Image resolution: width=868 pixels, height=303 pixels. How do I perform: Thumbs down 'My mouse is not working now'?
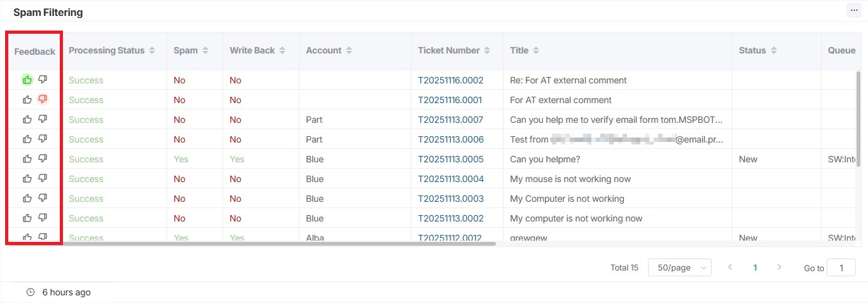pos(43,178)
